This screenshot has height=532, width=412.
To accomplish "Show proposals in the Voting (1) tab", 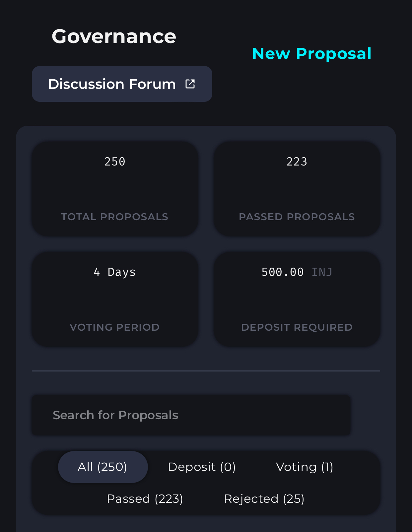I will pos(305,467).
